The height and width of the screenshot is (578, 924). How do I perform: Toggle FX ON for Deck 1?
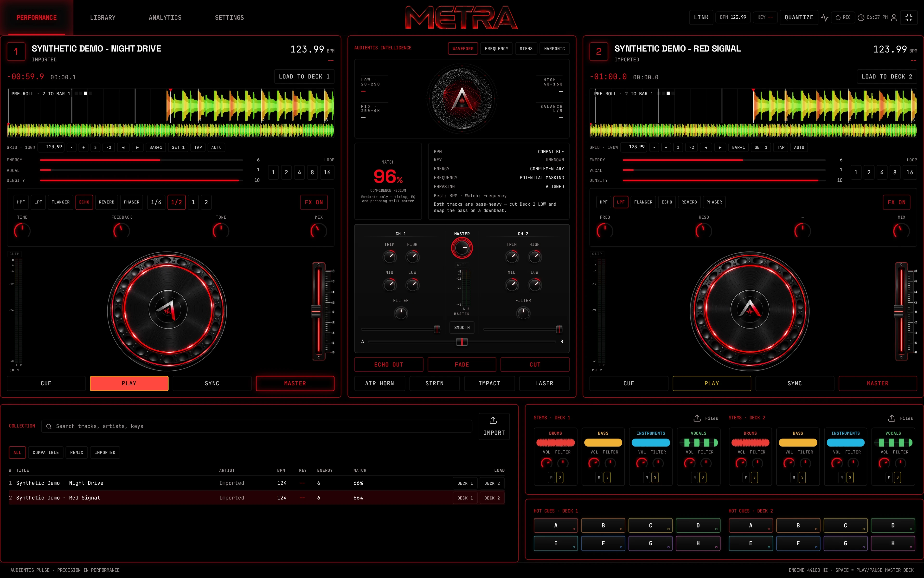point(314,202)
